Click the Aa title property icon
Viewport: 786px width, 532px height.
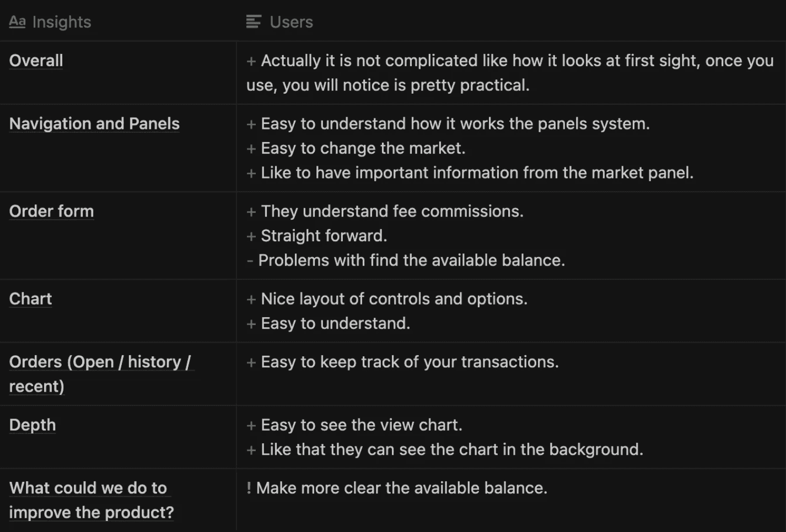pyautogui.click(x=17, y=22)
